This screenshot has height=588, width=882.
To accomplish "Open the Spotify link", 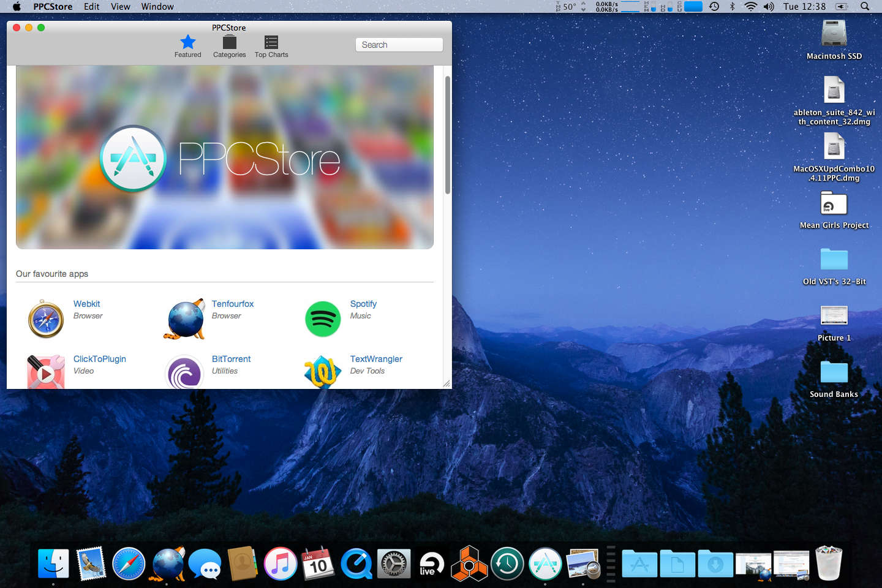I will click(363, 304).
